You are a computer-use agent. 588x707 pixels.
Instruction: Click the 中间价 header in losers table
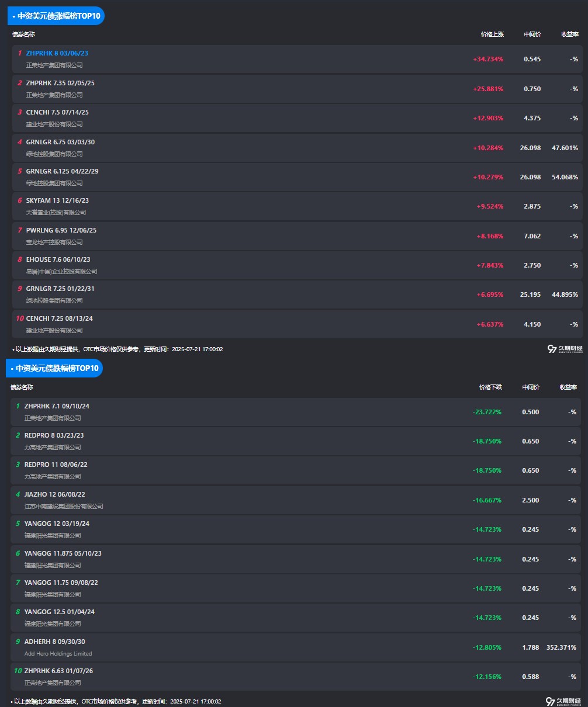tap(531, 387)
